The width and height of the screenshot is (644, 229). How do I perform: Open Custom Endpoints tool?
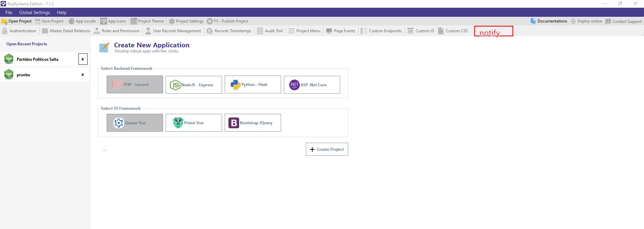(381, 31)
